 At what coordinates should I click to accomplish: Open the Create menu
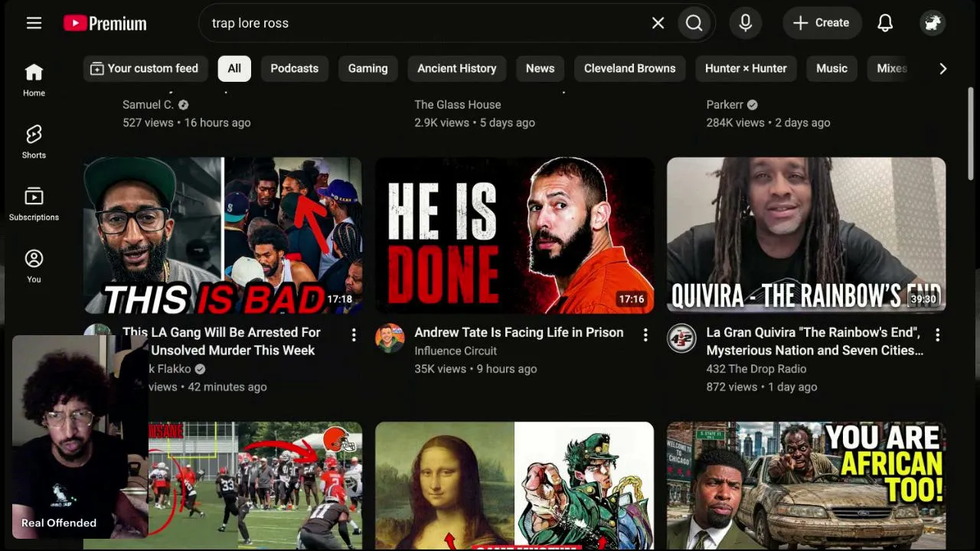[x=822, y=23]
